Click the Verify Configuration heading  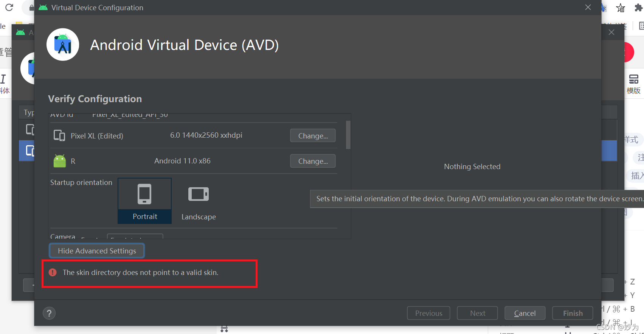click(x=95, y=99)
